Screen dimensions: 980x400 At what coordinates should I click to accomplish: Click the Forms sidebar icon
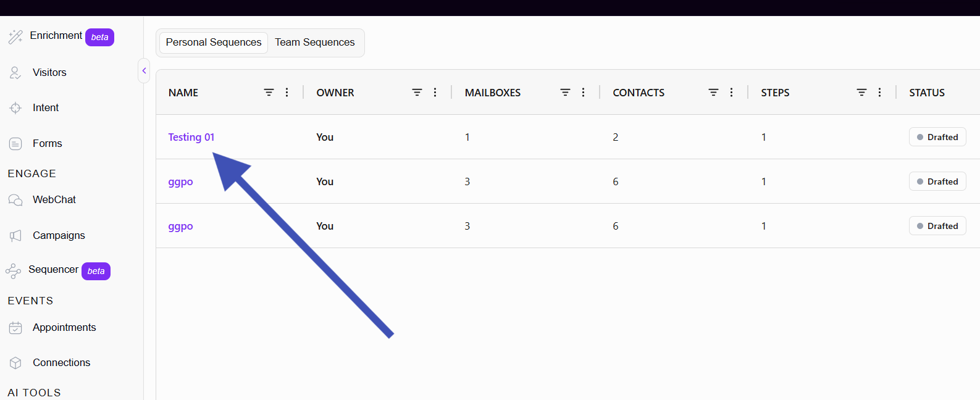click(x=15, y=144)
